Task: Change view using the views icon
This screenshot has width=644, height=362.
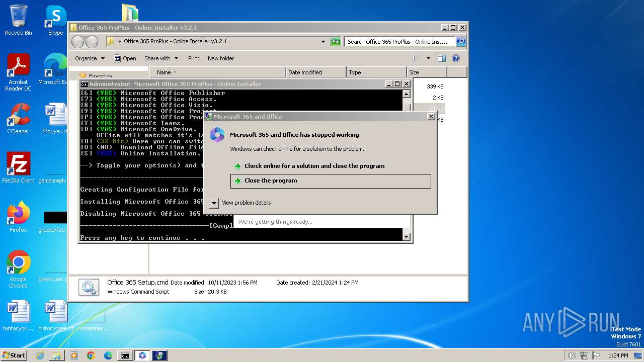Action: pos(416,58)
